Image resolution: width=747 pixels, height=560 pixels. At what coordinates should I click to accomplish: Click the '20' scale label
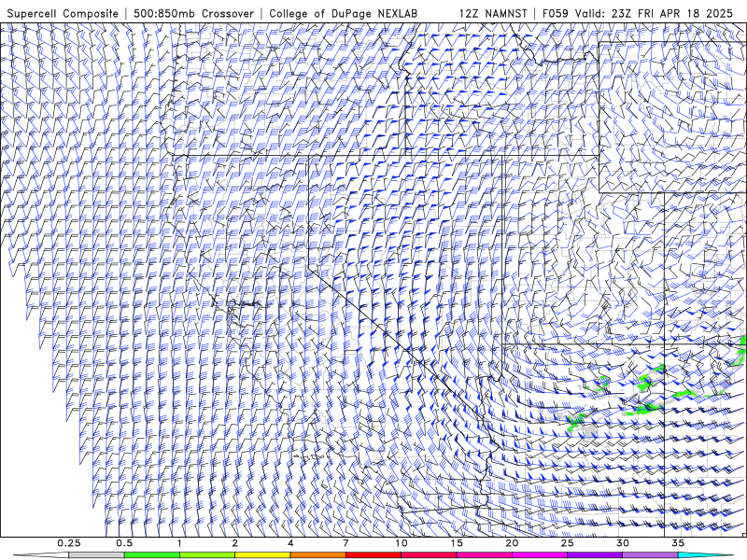pos(512,543)
